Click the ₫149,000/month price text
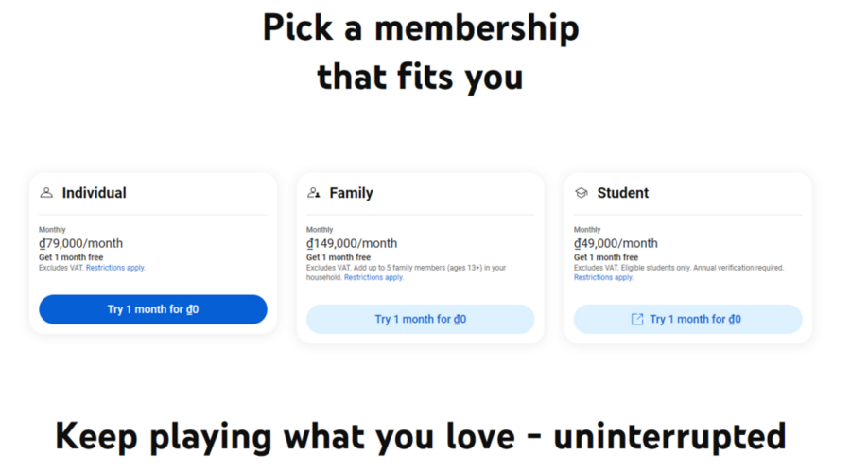868x473 pixels. pos(352,244)
